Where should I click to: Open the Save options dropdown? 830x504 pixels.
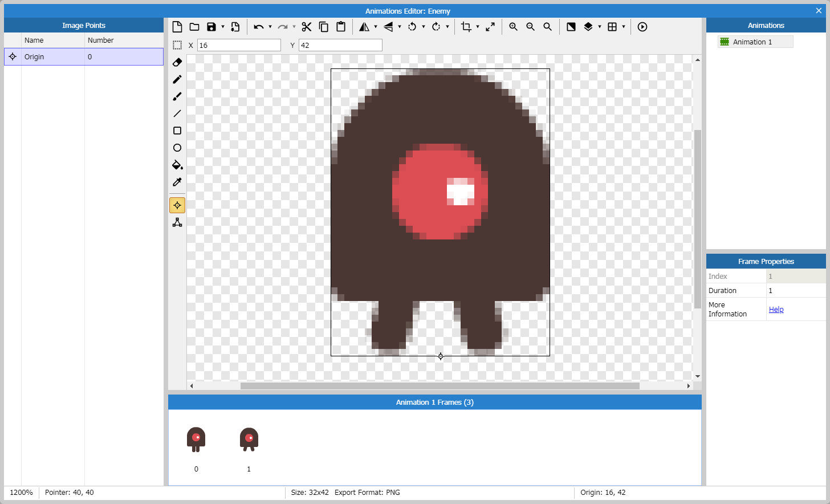click(x=222, y=27)
